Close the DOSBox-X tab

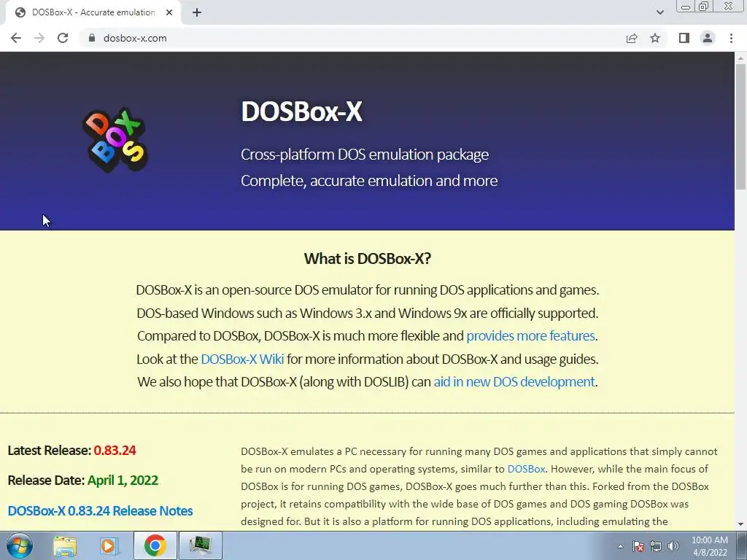click(x=169, y=12)
